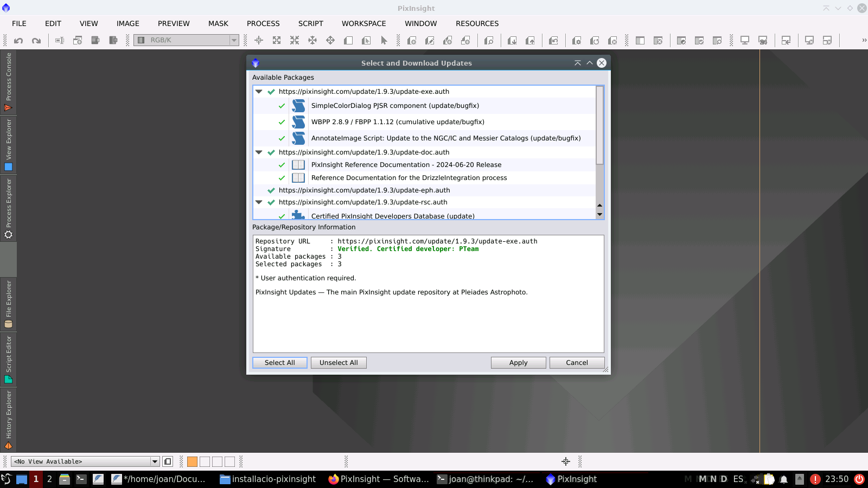Select the pointer arrow tool in toolbar
This screenshot has width=868, height=488.
coord(384,41)
